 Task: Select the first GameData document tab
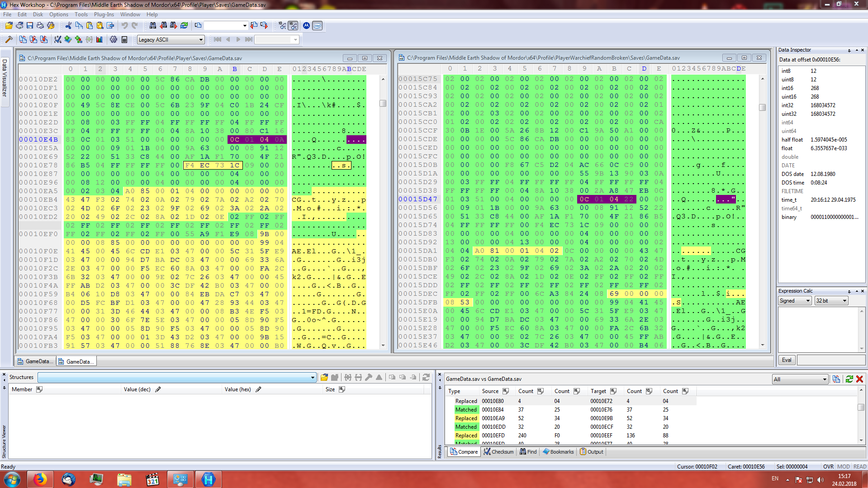tap(35, 361)
